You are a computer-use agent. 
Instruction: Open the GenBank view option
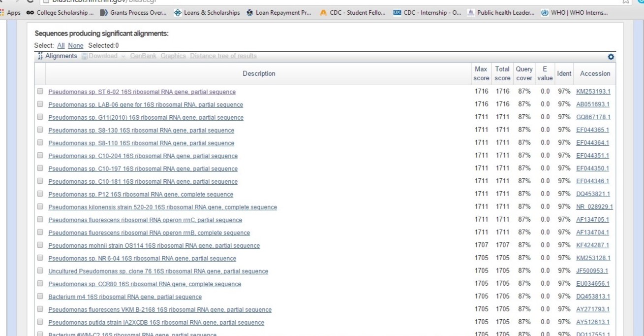[x=143, y=56]
